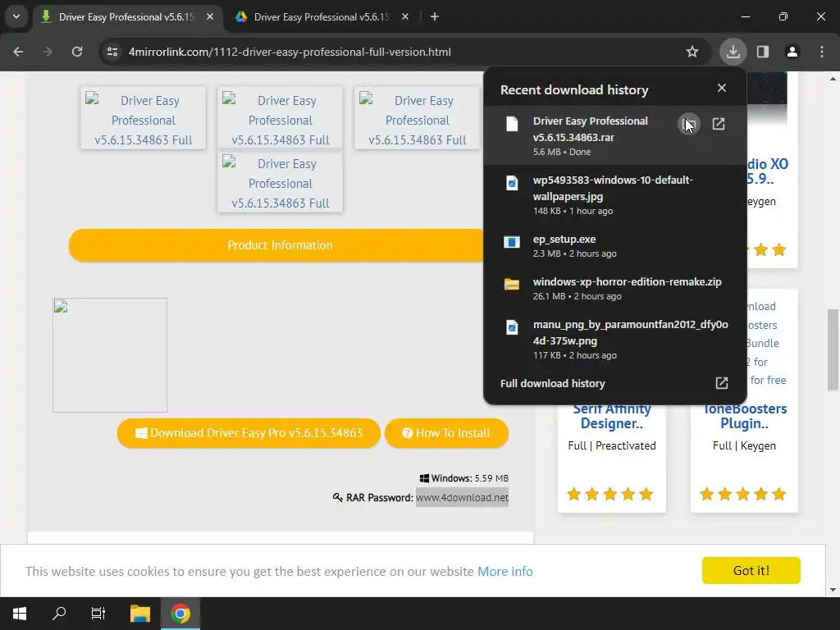
Task: Open a new browser tab
Action: coord(435,17)
